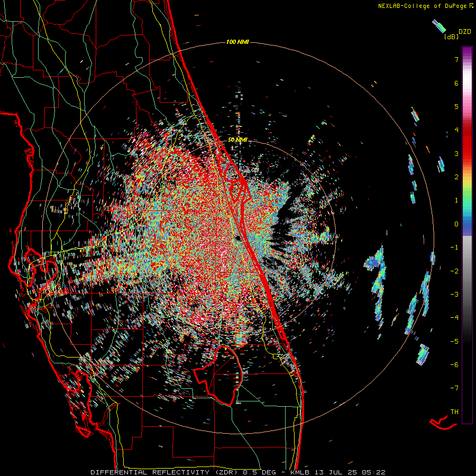
Task: Click the 6 value on the color scale
Action: 456,83
